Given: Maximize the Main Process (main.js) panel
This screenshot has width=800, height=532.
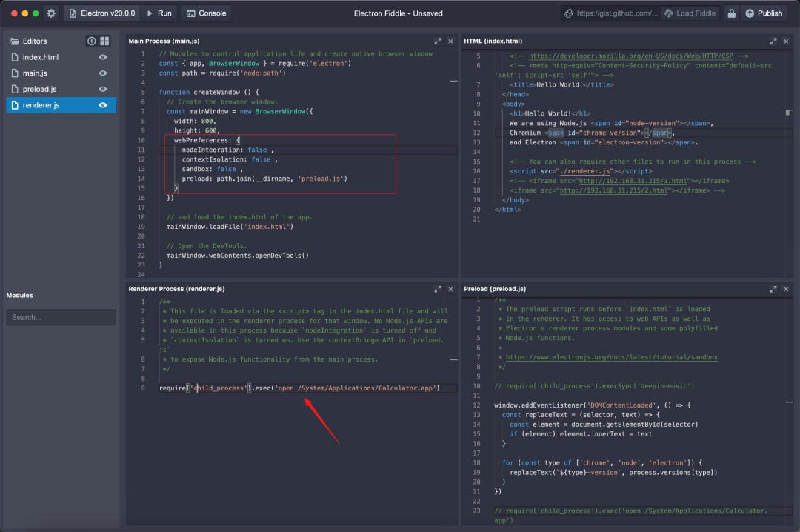Looking at the screenshot, I should [438, 41].
